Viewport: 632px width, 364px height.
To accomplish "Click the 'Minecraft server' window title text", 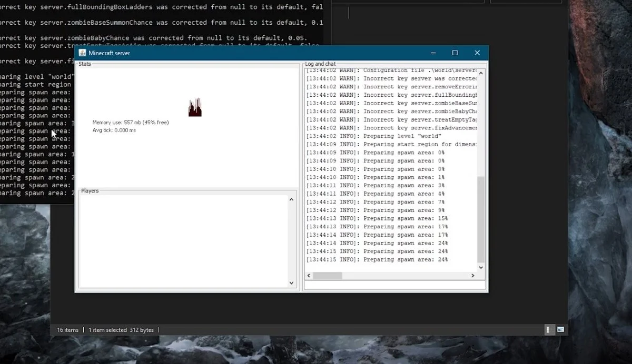I will coord(109,53).
